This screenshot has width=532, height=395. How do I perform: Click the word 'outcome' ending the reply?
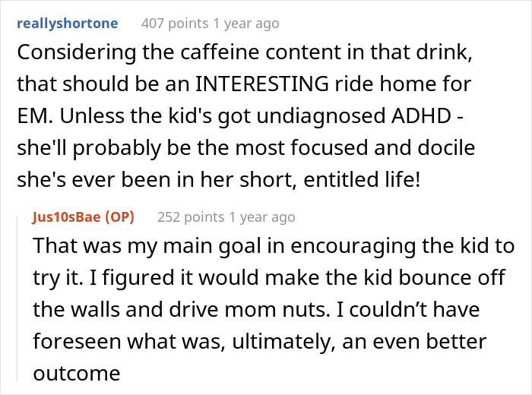pos(77,373)
